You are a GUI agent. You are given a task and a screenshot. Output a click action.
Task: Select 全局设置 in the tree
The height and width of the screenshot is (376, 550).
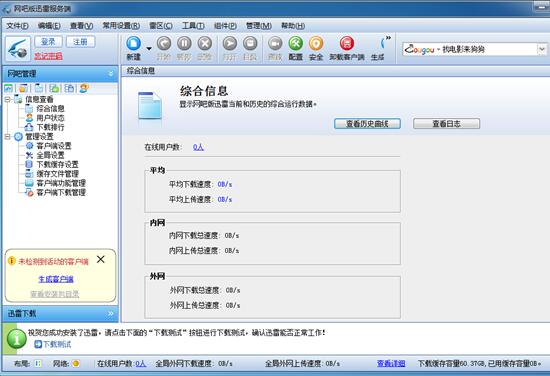[51, 155]
